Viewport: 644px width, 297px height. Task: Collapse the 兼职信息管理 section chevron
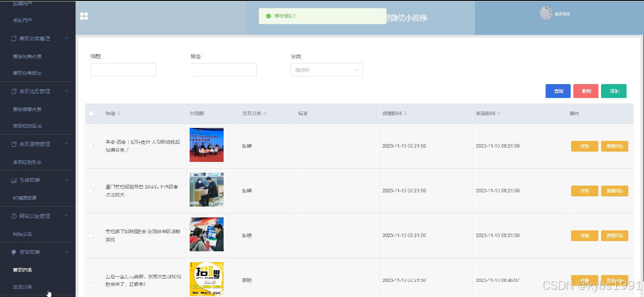tap(67, 91)
